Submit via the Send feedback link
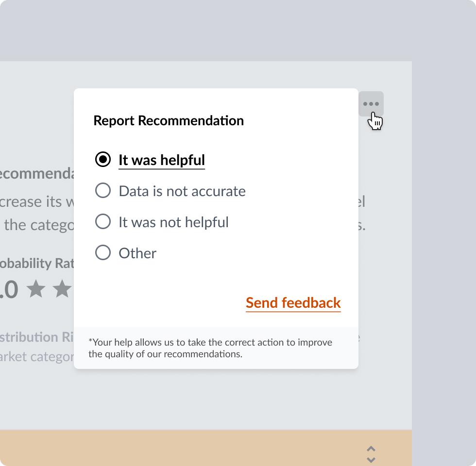476x466 pixels. (x=293, y=303)
